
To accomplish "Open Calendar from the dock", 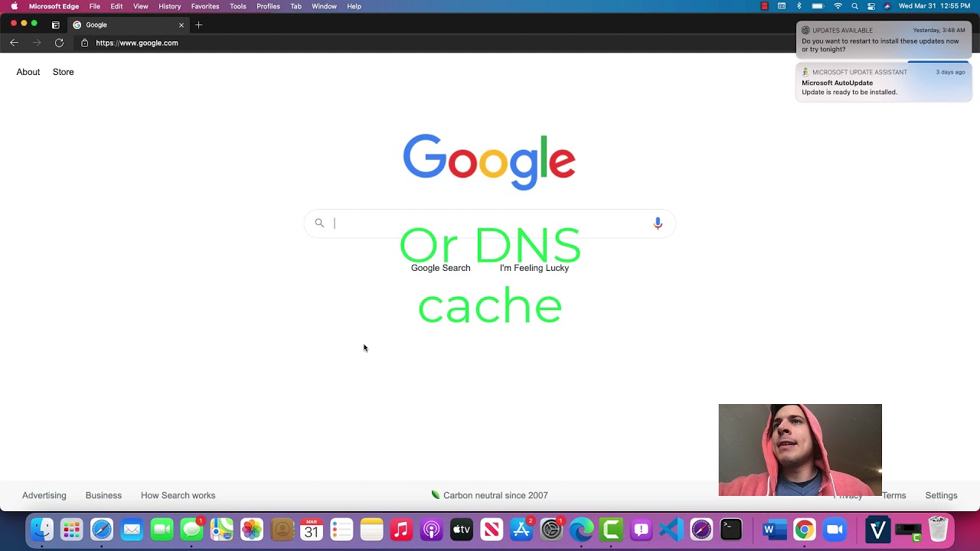I will (312, 529).
